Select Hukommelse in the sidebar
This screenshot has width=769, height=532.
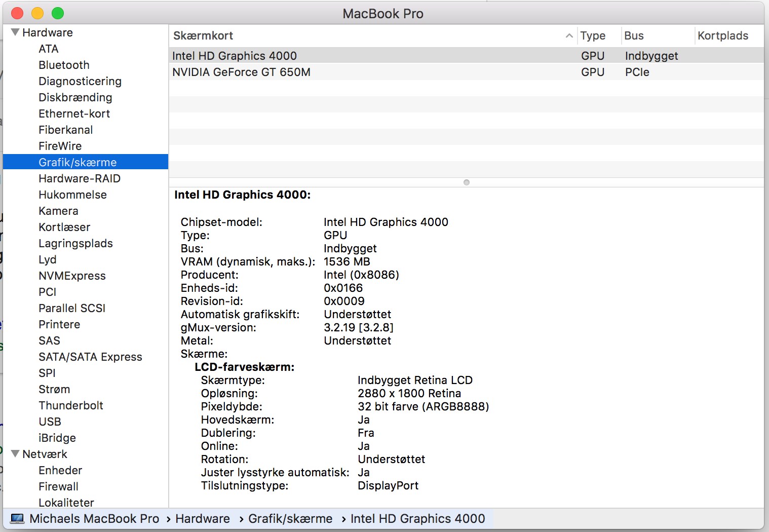(x=73, y=195)
